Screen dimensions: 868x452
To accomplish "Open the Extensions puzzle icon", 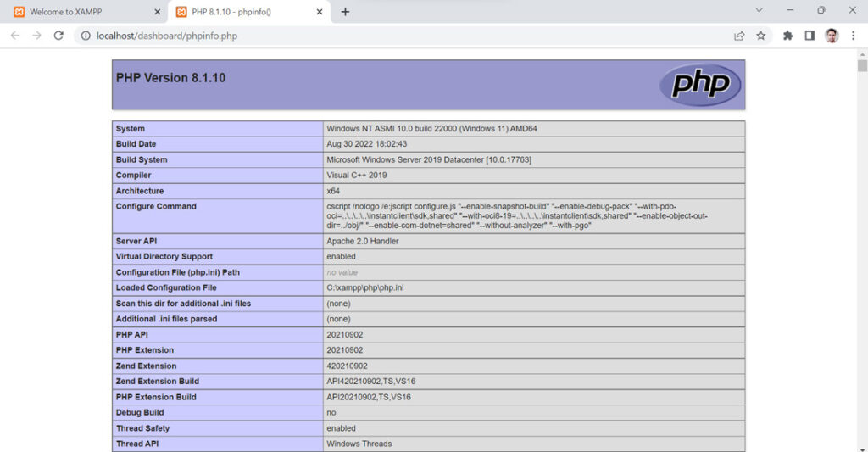I will [x=788, y=36].
